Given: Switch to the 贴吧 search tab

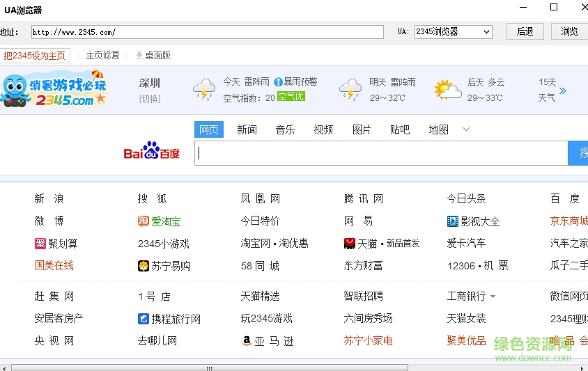Looking at the screenshot, I should tap(400, 129).
